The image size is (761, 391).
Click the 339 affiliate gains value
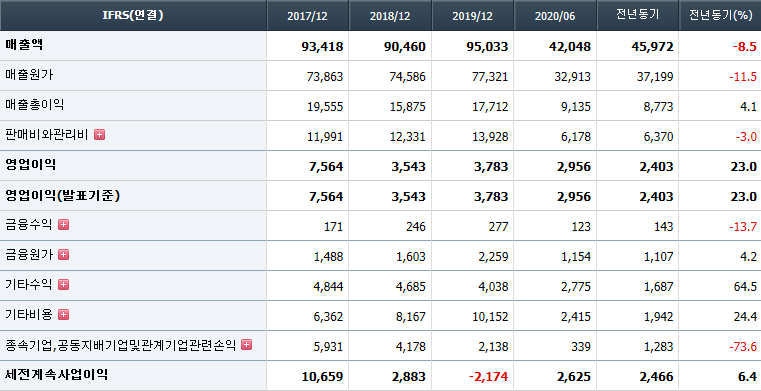[x=582, y=347]
